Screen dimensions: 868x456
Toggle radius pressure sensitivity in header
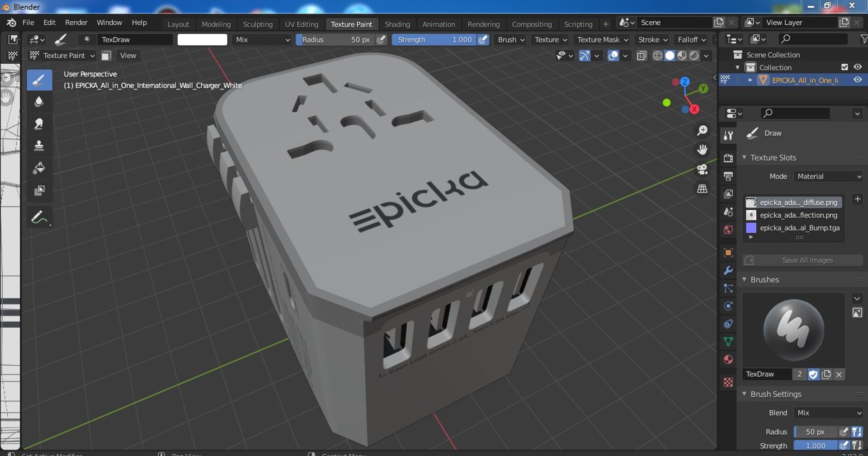(x=382, y=40)
